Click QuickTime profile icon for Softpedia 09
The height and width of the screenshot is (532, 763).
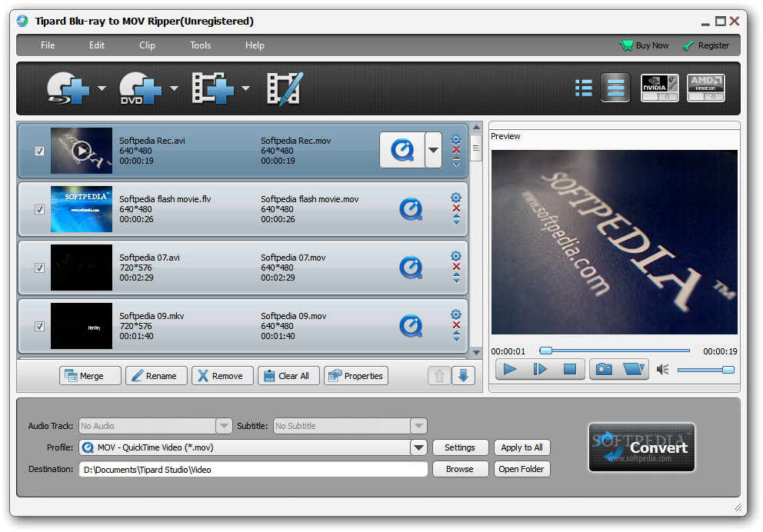point(411,326)
